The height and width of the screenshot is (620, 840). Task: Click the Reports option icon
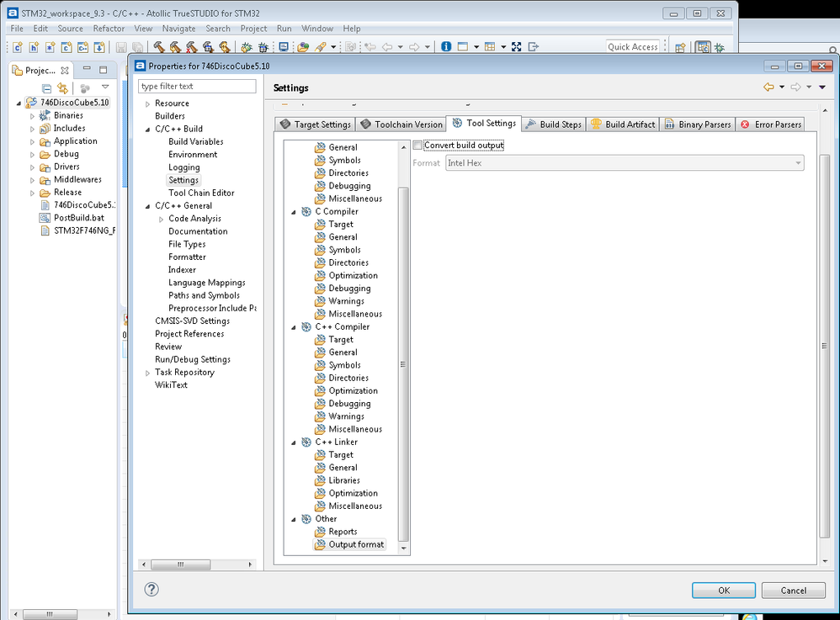coord(320,532)
